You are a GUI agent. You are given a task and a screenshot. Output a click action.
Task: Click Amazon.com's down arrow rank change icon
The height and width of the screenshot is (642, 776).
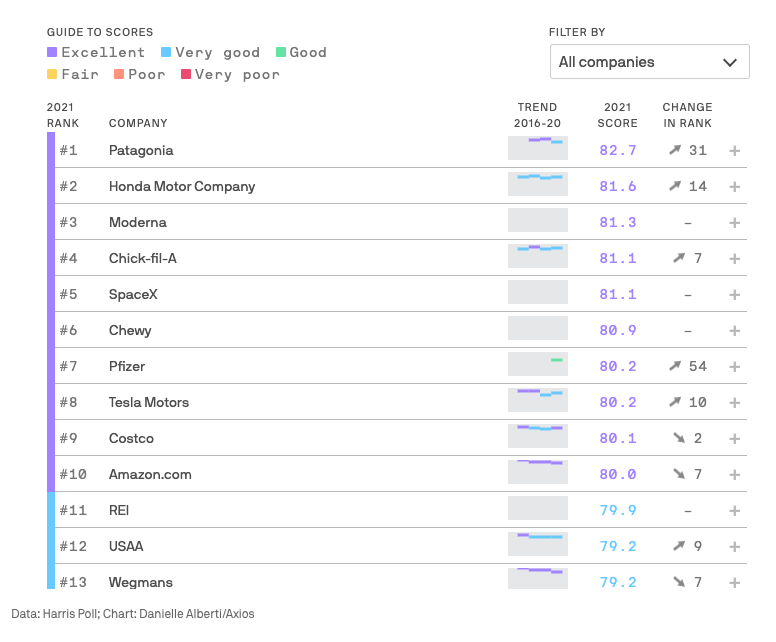[x=679, y=474]
